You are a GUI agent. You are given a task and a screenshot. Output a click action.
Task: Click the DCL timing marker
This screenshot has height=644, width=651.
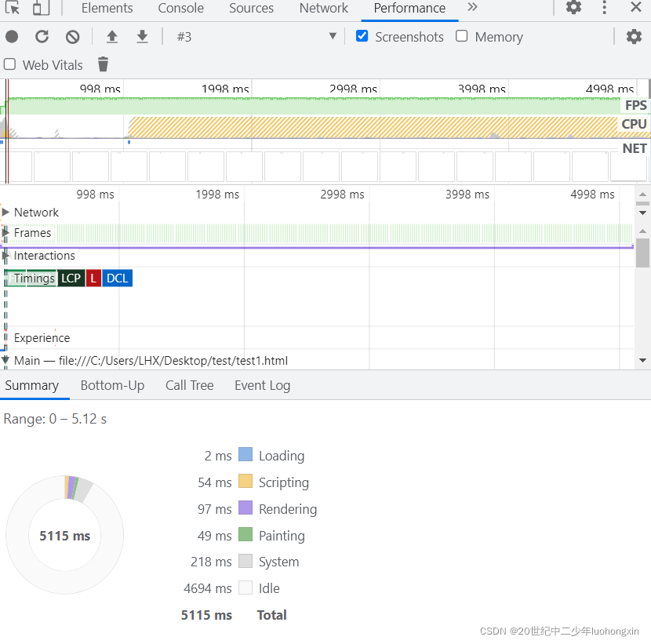(x=118, y=278)
